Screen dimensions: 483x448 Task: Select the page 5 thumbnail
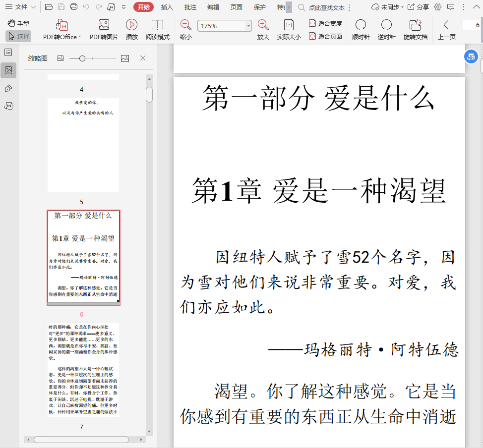83,145
